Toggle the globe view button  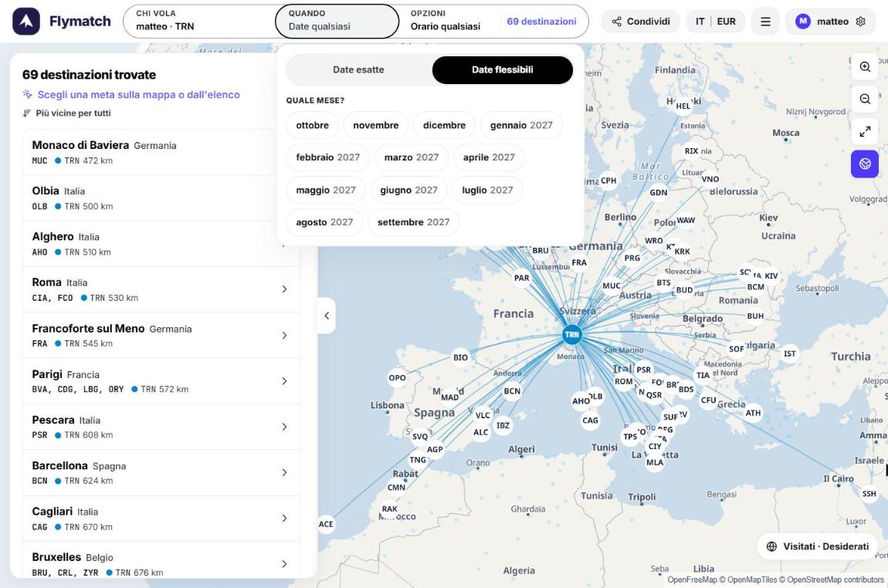coord(865,164)
